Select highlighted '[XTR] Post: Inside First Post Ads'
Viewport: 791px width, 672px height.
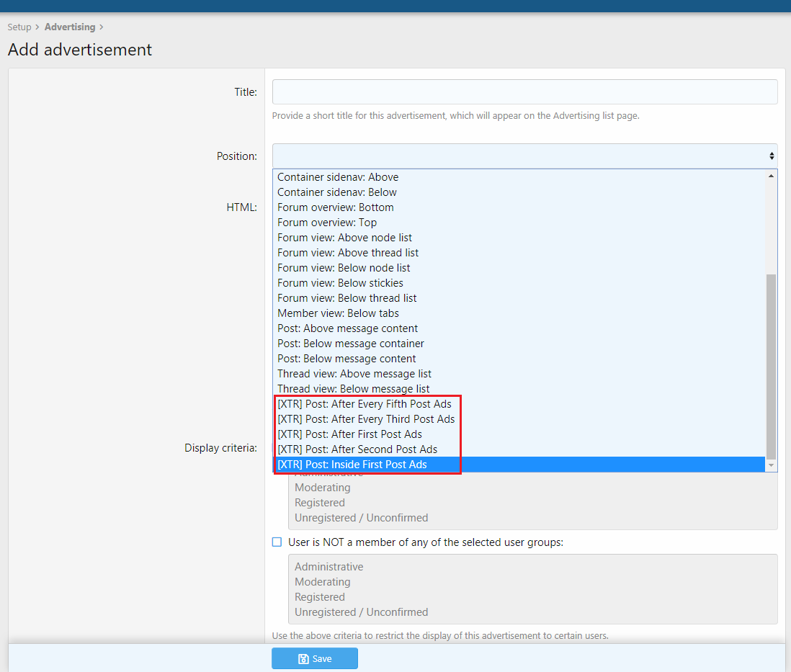[352, 465]
